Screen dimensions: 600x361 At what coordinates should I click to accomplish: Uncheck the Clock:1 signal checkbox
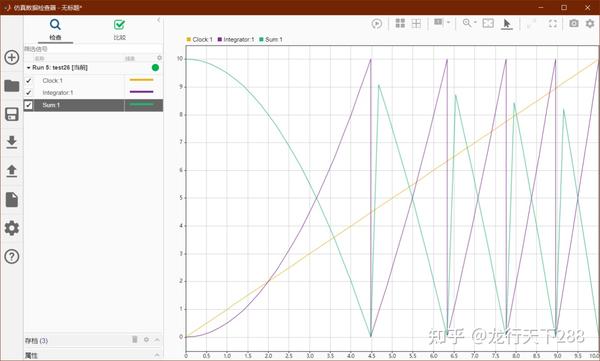29,80
